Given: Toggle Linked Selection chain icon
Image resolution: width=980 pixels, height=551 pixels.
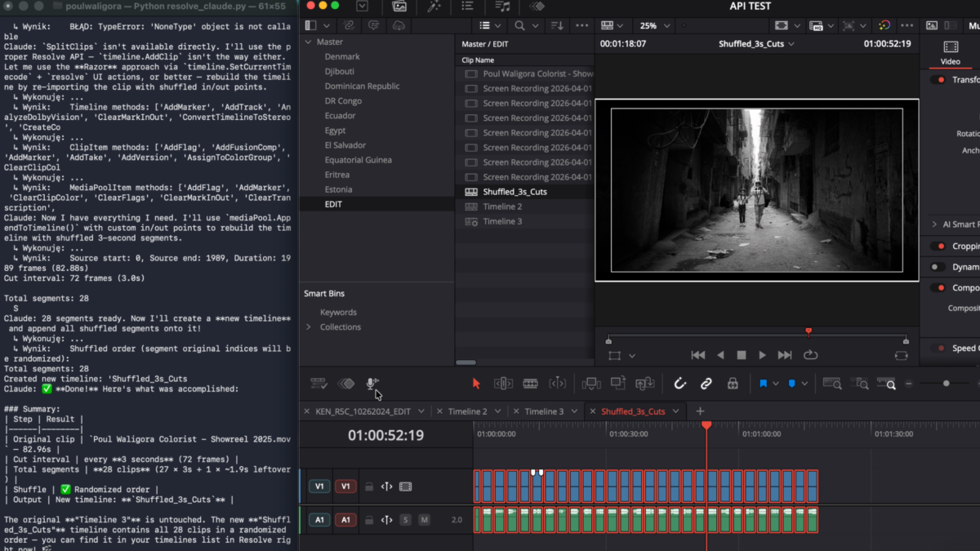Looking at the screenshot, I should pyautogui.click(x=706, y=383).
